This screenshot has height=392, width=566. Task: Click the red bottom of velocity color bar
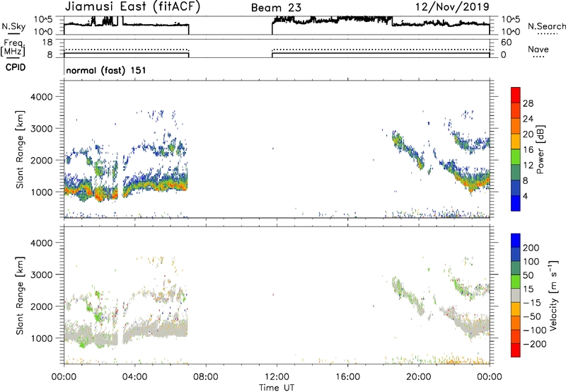pos(516,350)
